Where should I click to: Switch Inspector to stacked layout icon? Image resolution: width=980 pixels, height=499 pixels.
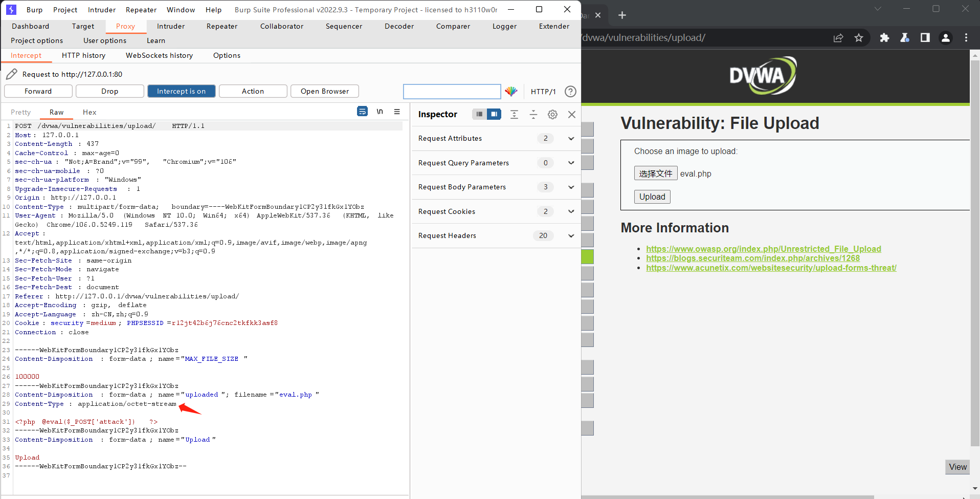pyautogui.click(x=479, y=114)
